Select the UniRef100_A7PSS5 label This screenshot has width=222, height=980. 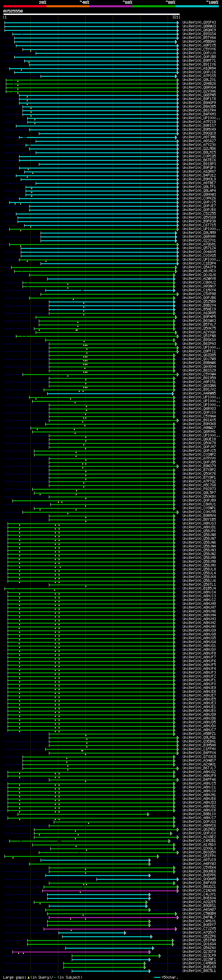pos(199,76)
